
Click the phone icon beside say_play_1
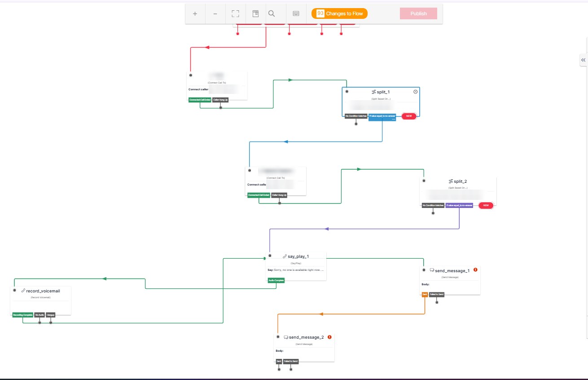click(x=285, y=256)
